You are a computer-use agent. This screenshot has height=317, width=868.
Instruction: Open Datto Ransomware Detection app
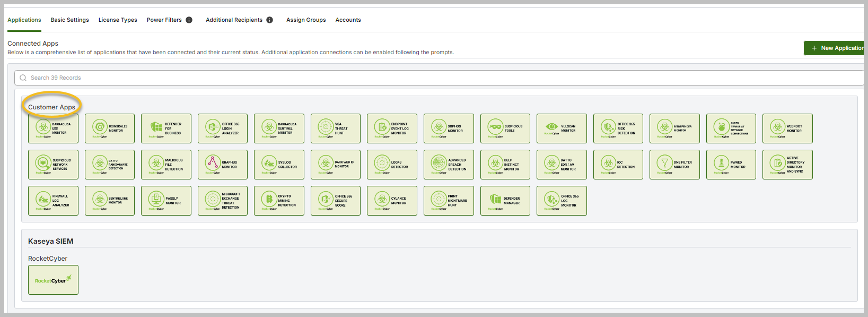(x=110, y=165)
